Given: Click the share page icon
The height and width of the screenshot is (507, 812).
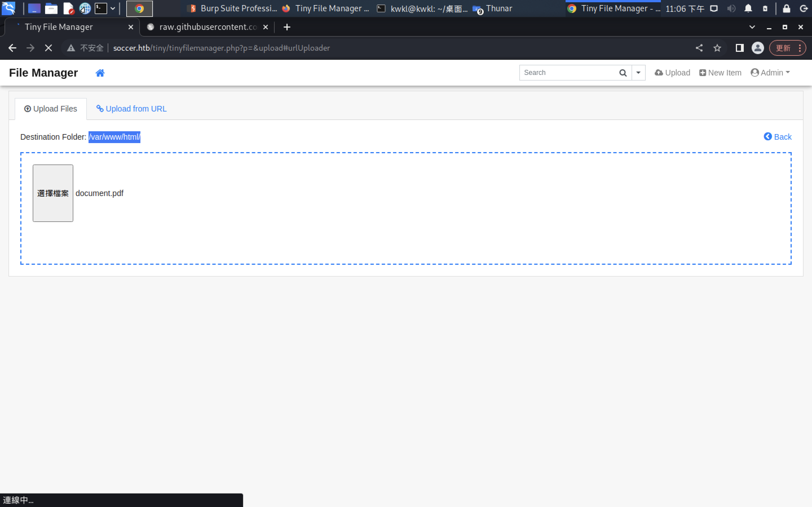Looking at the screenshot, I should point(699,48).
